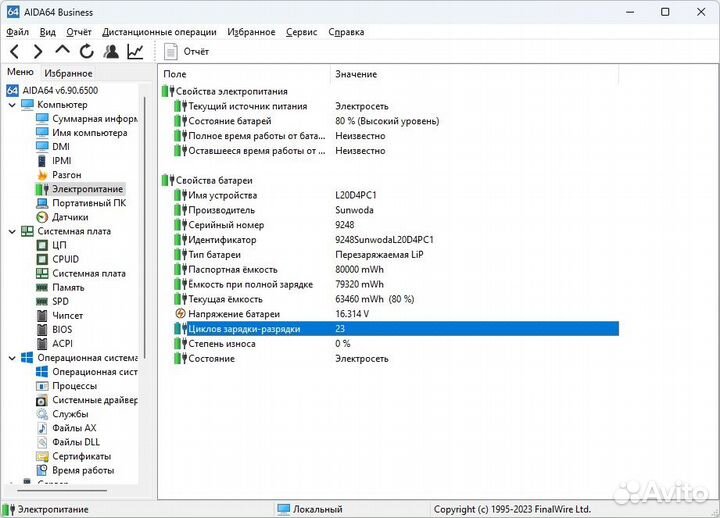Click the Суммарная информация icon
Screen dimensions: 720x518
coord(42,118)
